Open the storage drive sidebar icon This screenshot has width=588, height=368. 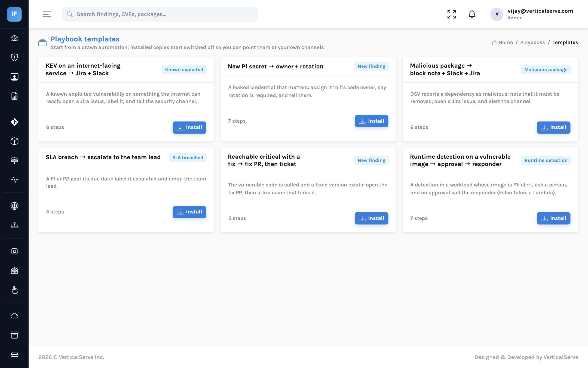14,354
